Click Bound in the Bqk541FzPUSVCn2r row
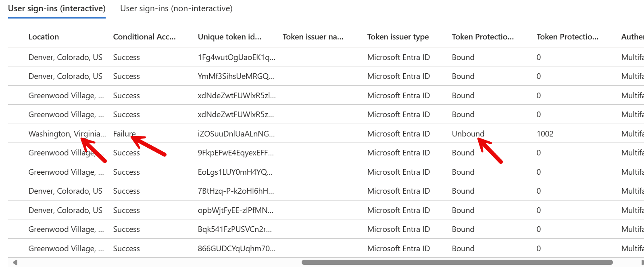 click(463, 229)
